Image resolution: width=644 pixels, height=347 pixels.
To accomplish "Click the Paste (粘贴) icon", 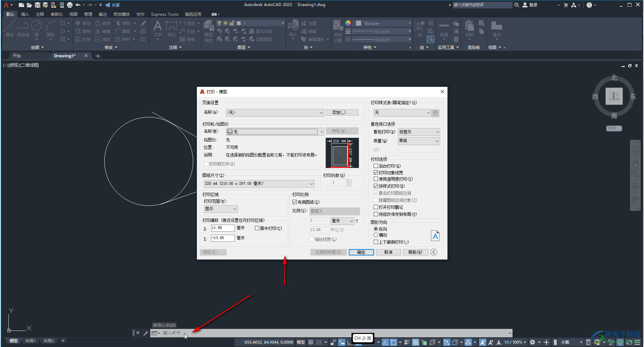I will click(470, 28).
